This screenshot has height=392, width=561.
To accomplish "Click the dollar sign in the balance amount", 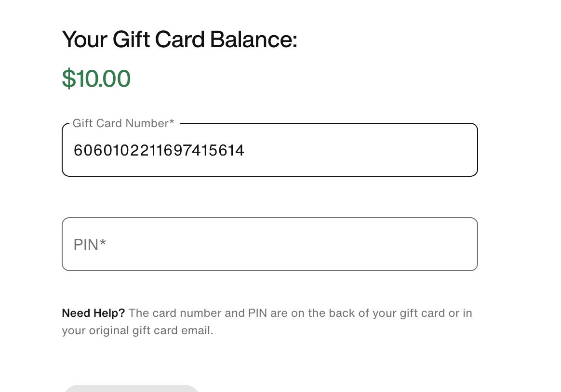I will [x=68, y=79].
